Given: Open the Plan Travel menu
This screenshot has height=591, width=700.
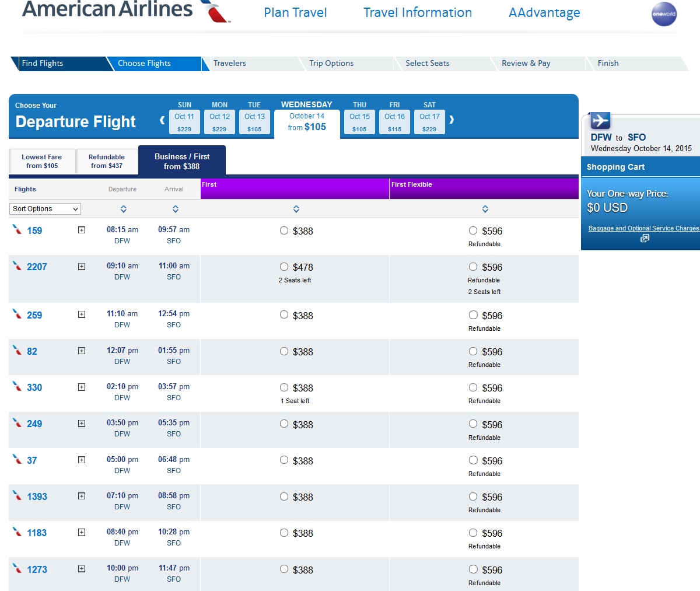Looking at the screenshot, I should [295, 12].
